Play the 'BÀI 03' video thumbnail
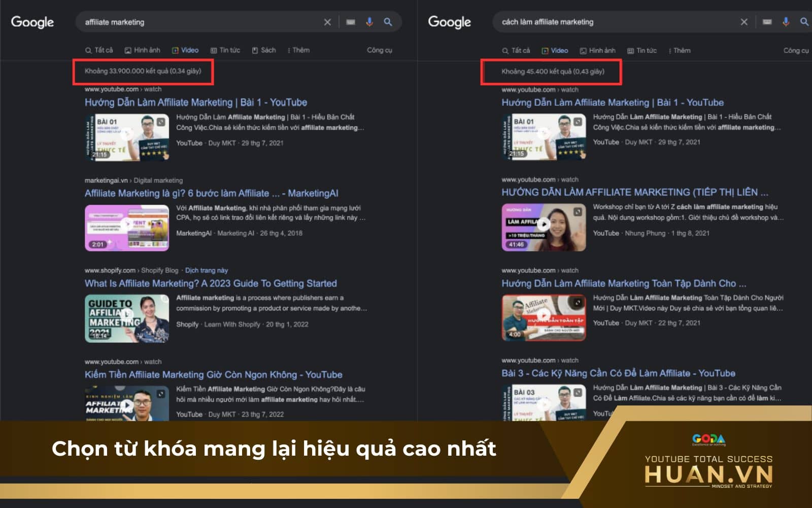Viewport: 812px width, 508px height. point(544,403)
